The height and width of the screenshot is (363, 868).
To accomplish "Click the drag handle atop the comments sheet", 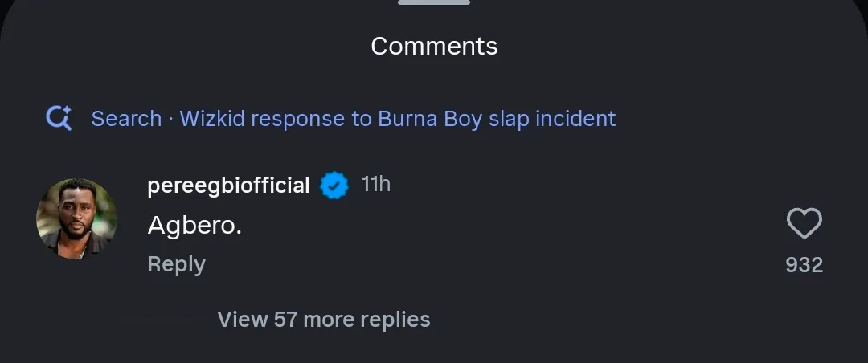I will (x=434, y=2).
